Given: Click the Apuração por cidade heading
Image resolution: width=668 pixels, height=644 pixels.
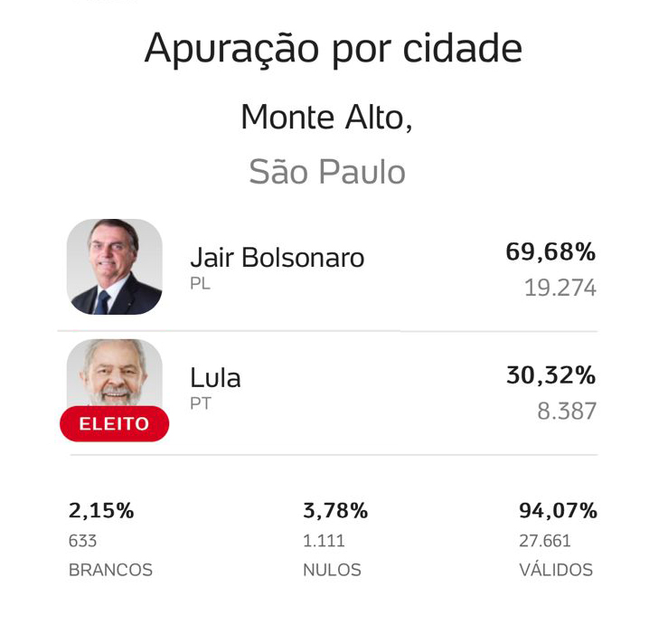Looking at the screenshot, I should click(333, 49).
